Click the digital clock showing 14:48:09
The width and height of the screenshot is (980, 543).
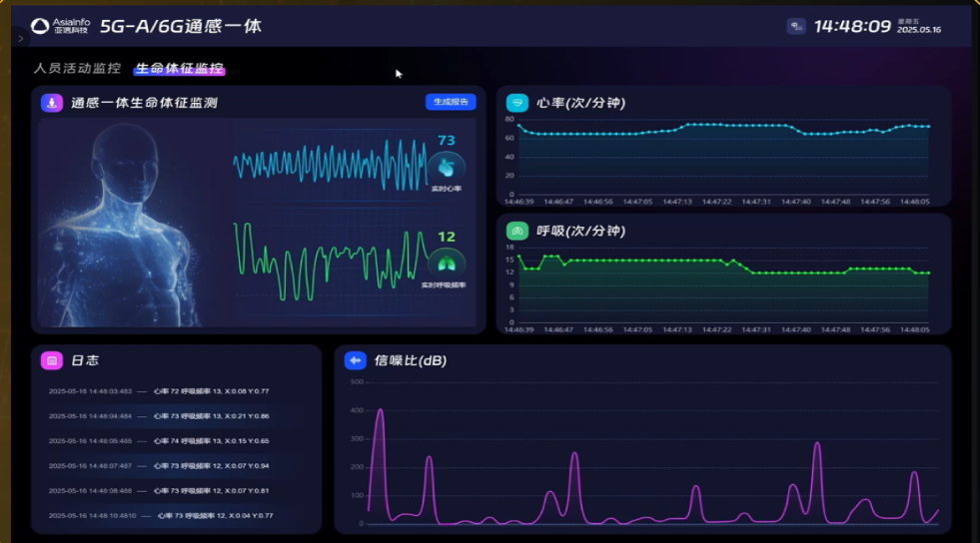click(851, 26)
